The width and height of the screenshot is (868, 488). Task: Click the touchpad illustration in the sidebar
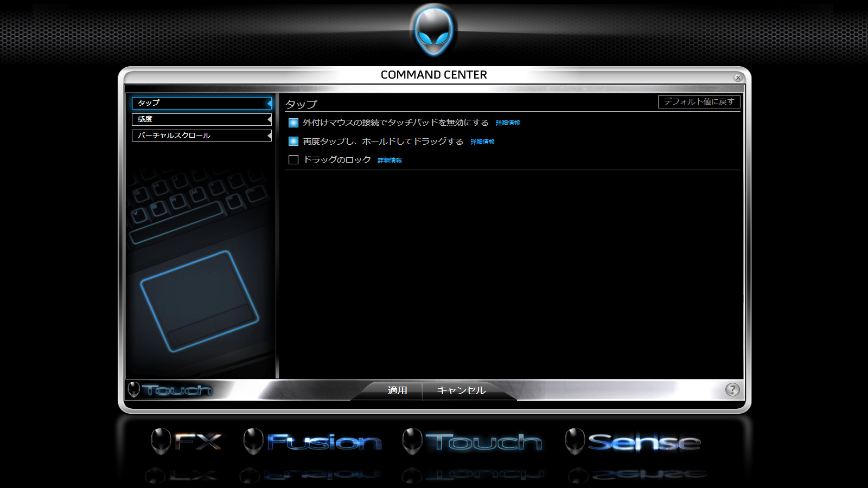(x=199, y=300)
